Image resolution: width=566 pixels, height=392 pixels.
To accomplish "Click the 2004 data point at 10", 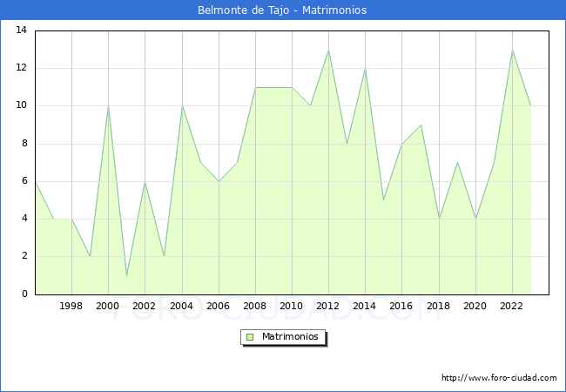I will 182,106.
